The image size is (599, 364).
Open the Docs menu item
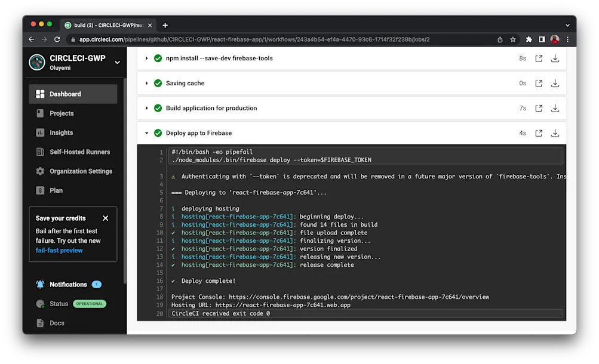point(59,323)
